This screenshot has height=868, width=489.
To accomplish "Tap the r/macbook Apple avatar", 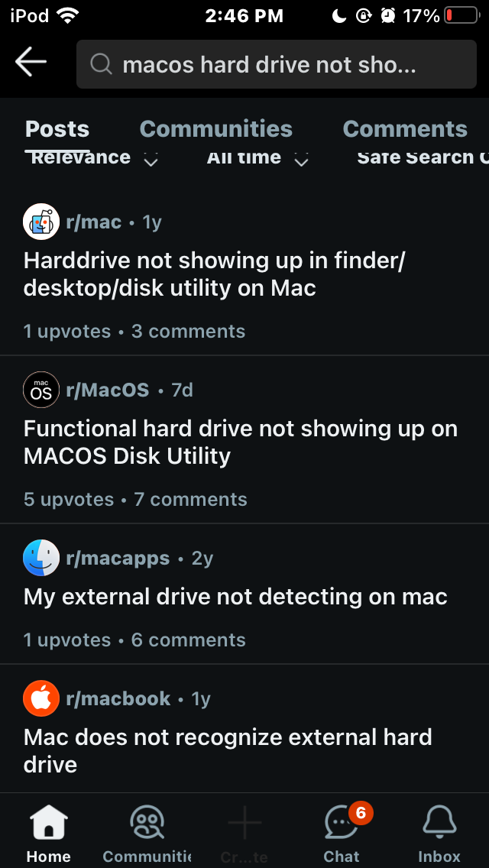I will [41, 699].
